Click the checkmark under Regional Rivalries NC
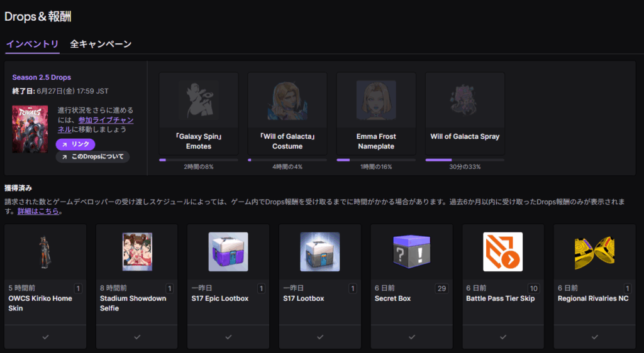Screen dimensions: 644x353 [595, 337]
